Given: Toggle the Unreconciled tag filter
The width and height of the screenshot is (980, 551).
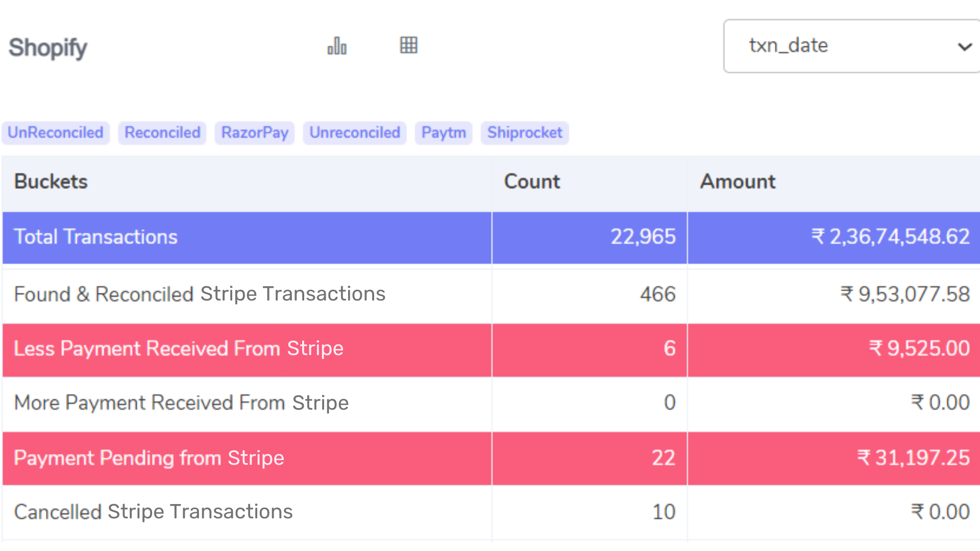Looking at the screenshot, I should (x=355, y=133).
